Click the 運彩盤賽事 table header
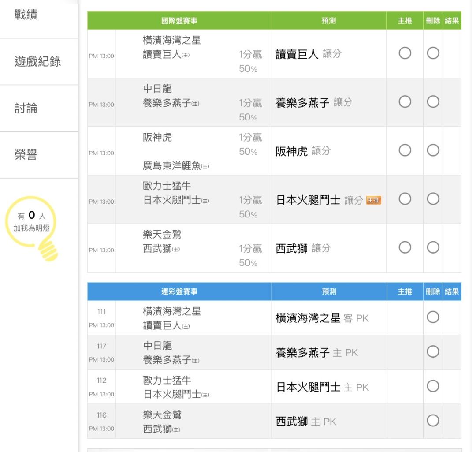The width and height of the screenshot is (476, 452). click(179, 291)
